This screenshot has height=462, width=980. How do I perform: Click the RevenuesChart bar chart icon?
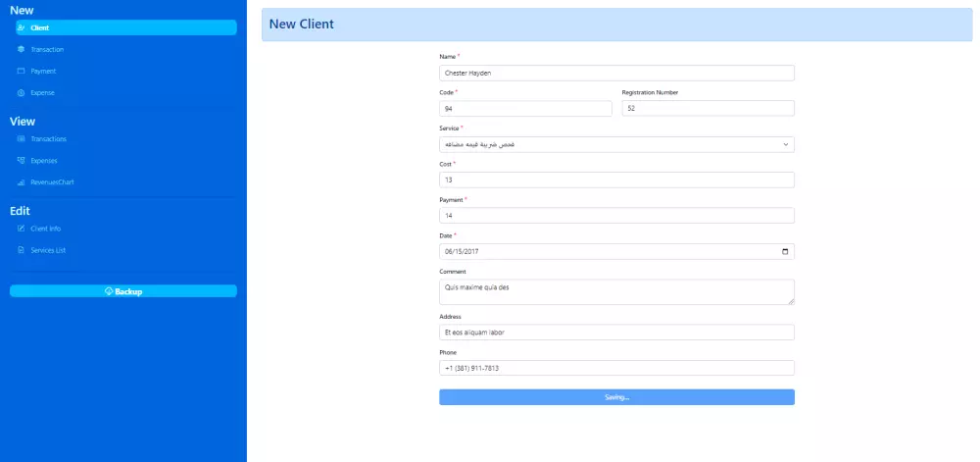22,182
